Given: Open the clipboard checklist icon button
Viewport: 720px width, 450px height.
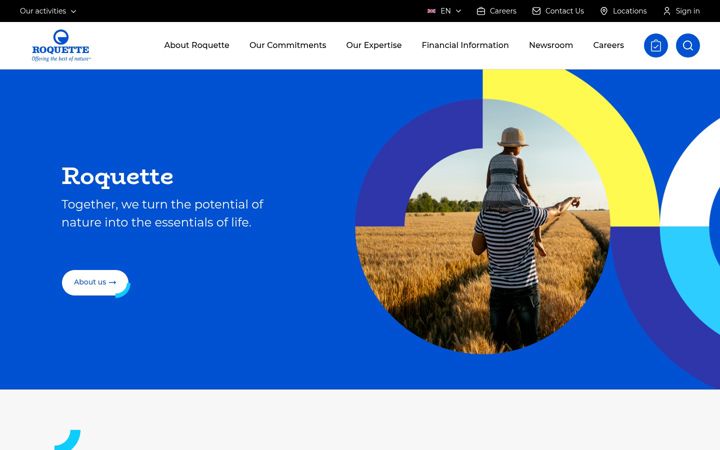Looking at the screenshot, I should click(x=656, y=45).
